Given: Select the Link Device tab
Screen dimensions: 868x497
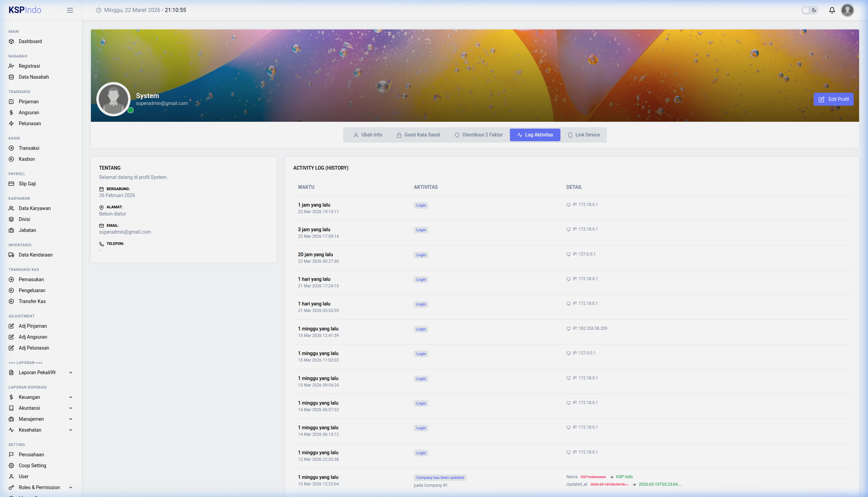Looking at the screenshot, I should 584,135.
